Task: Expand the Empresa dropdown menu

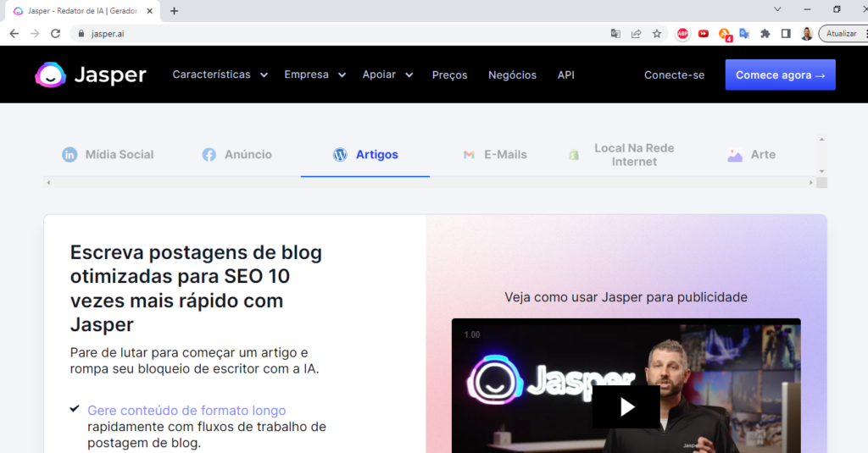Action: 315,75
